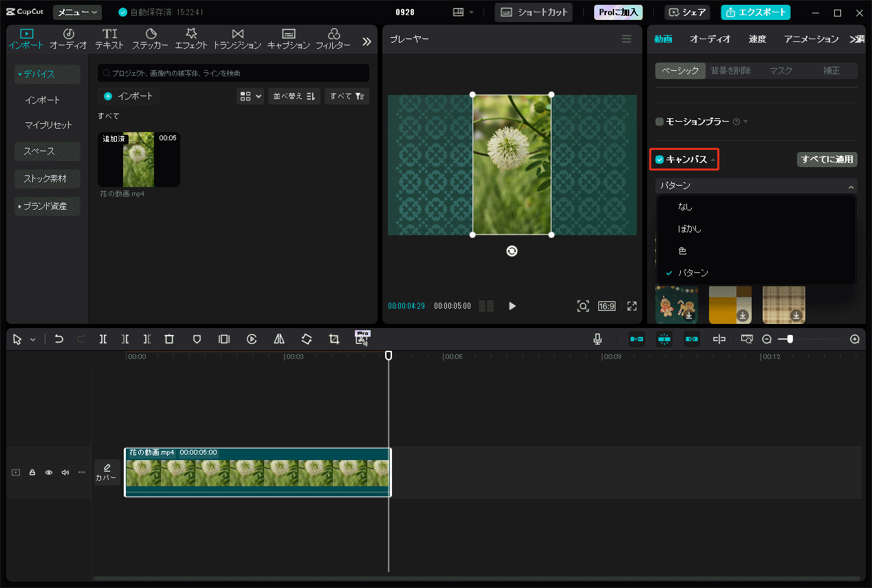The image size is (872, 588).
Task: Select the 花の動画.mp4 media thumbnail
Action: pos(139,160)
